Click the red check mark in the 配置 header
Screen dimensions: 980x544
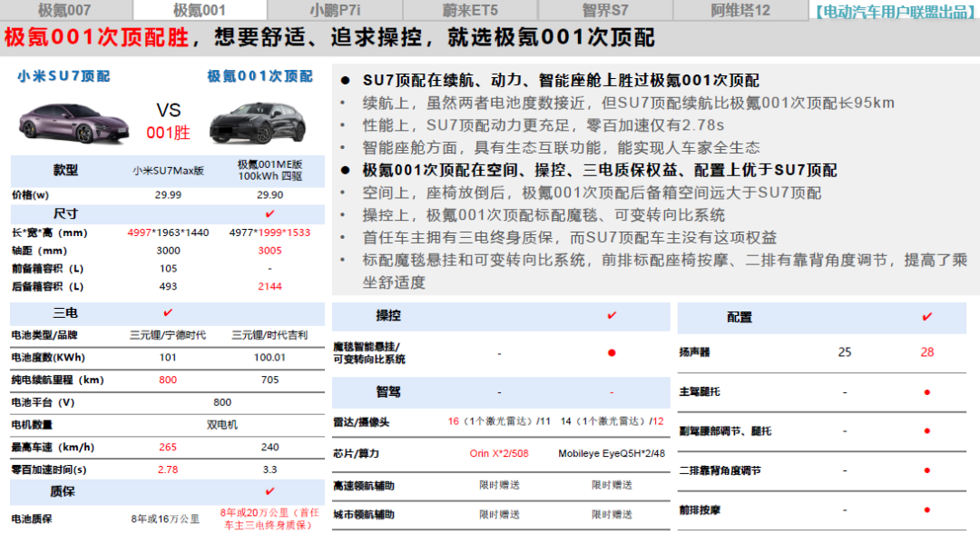coord(926,317)
